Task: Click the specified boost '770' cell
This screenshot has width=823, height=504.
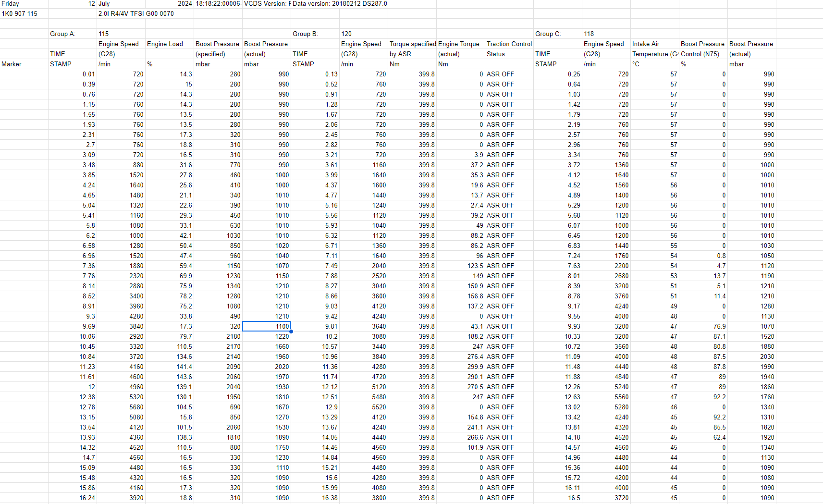Action: click(218, 165)
